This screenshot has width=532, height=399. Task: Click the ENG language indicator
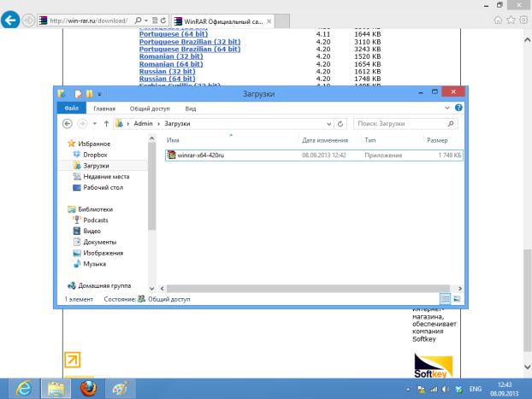pos(475,389)
